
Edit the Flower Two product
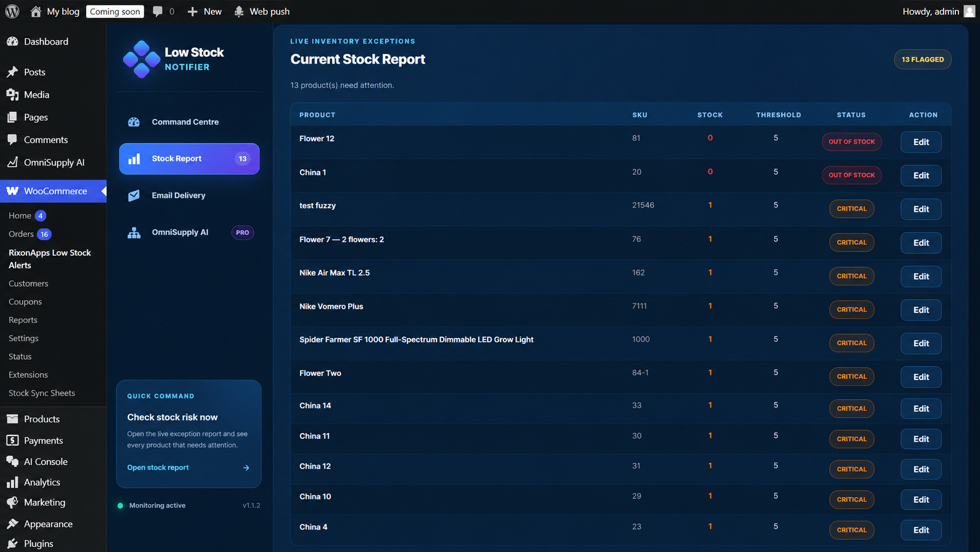921,377
